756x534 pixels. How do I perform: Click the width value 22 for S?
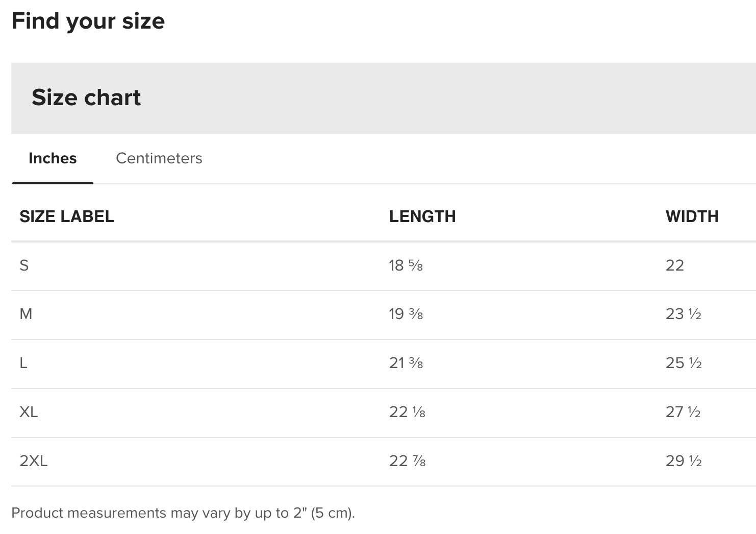pyautogui.click(x=674, y=265)
